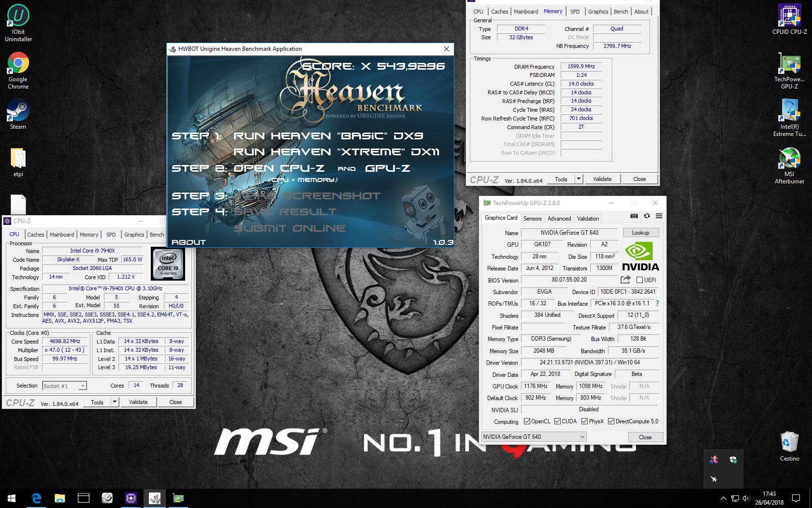Screen dimensions: 812x508
Task: Open CPUID CPU-Z desktop shortcut
Action: tap(789, 19)
